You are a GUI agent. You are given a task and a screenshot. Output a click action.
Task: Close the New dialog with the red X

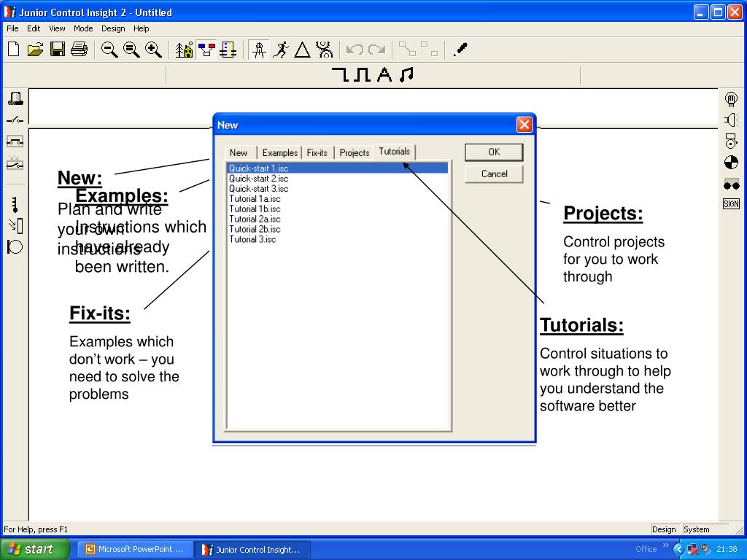(525, 125)
